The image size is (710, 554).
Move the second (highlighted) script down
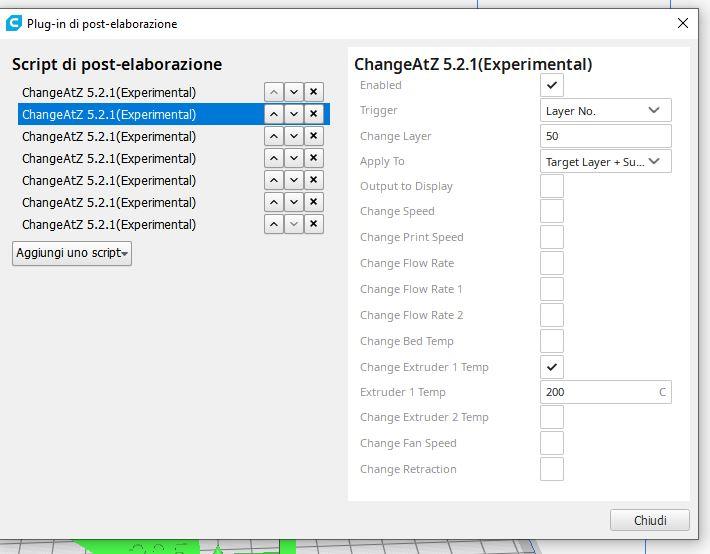click(x=294, y=114)
